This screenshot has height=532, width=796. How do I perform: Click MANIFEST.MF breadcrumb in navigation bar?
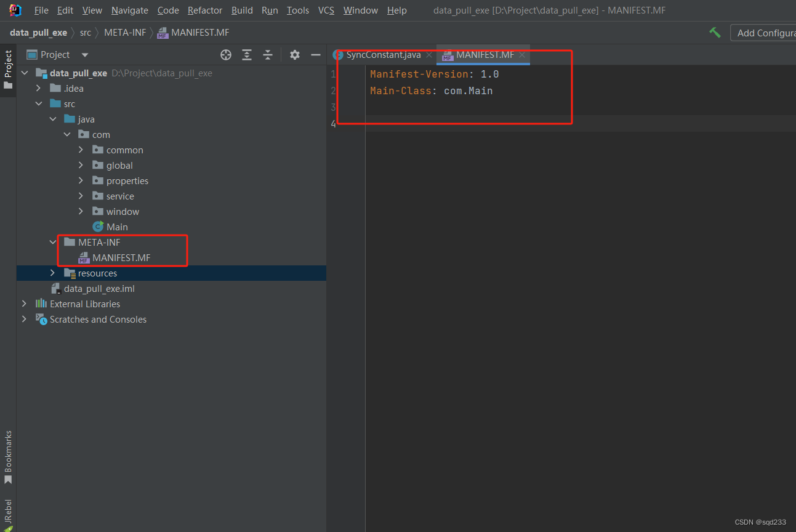click(x=193, y=33)
